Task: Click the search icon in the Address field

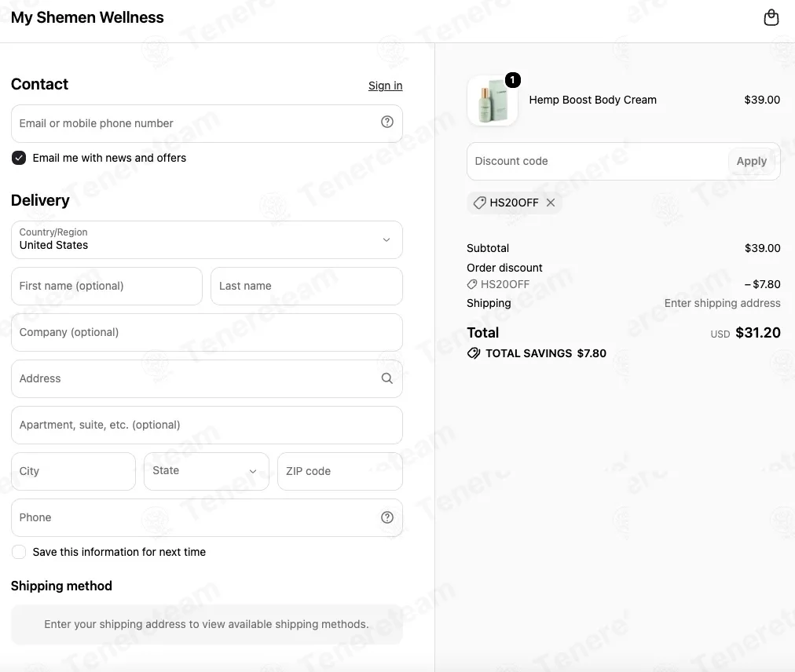Action: tap(387, 378)
